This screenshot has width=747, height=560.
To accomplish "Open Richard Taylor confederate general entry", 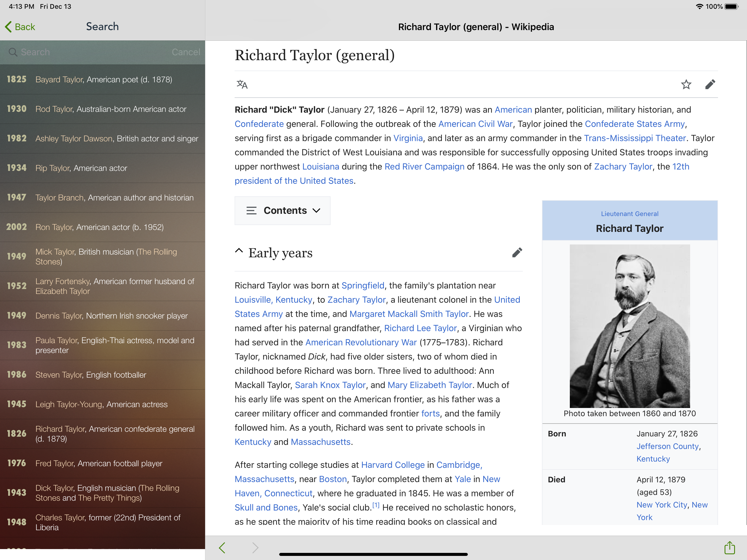I will (x=102, y=434).
